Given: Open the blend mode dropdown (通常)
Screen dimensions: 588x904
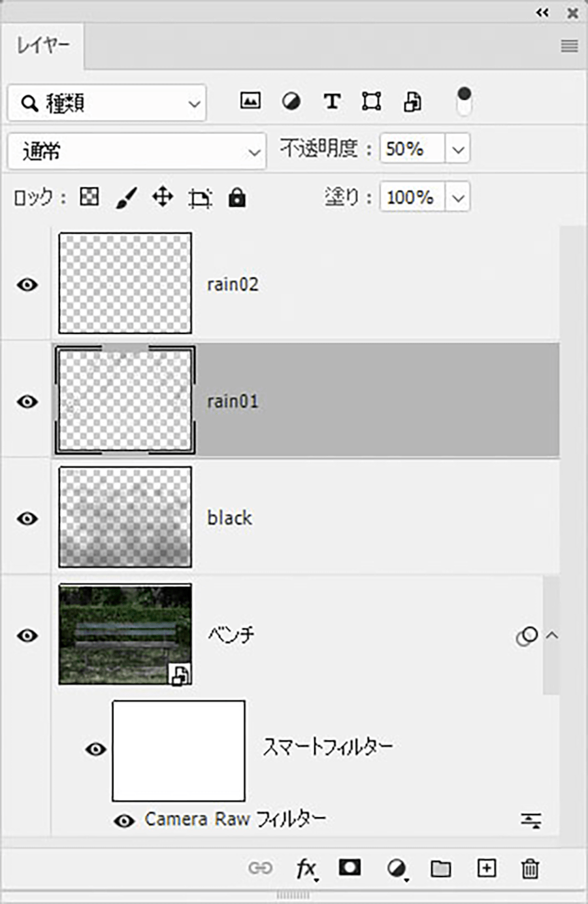Looking at the screenshot, I should 137,151.
